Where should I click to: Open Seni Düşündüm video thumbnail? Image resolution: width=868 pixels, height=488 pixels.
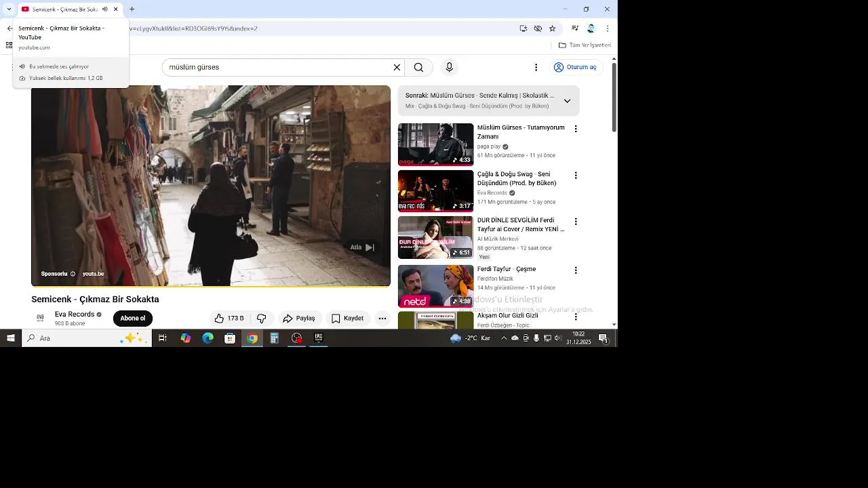[435, 190]
